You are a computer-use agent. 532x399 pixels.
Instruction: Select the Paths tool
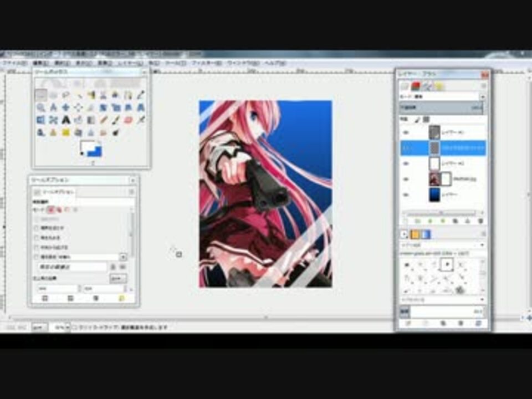point(128,95)
